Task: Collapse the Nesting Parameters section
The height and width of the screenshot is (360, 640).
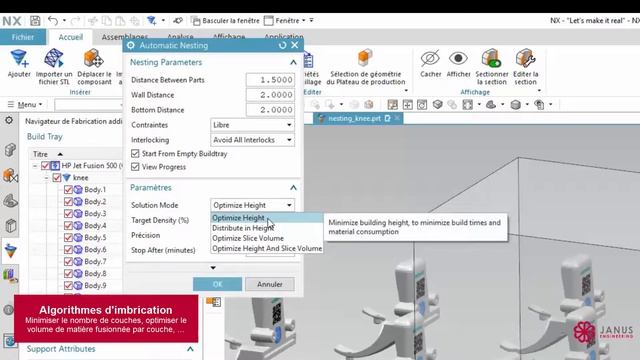Action: (x=293, y=62)
